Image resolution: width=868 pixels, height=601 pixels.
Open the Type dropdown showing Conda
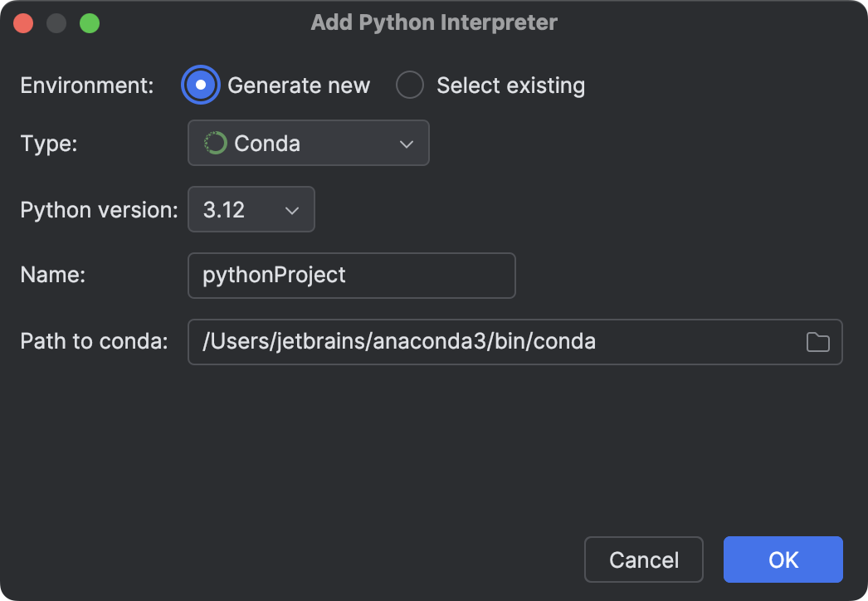pyautogui.click(x=308, y=143)
